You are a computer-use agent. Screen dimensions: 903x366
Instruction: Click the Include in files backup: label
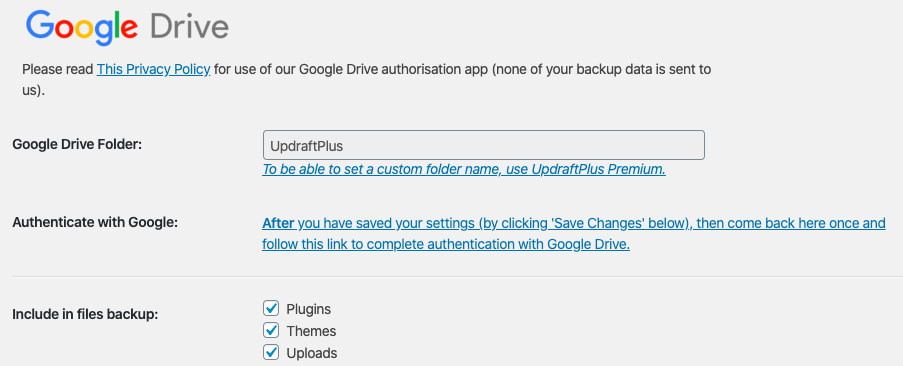85,315
